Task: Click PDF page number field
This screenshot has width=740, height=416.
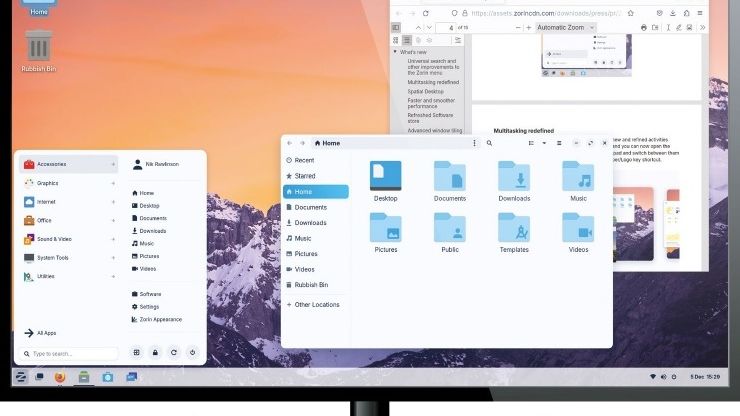Action: point(446,27)
